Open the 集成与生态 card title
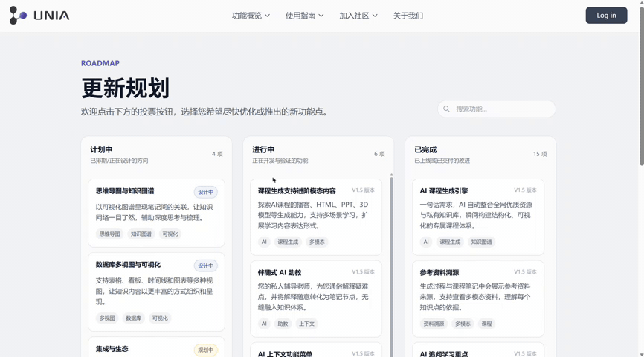Viewport: 644px width, 357px height. 112,349
